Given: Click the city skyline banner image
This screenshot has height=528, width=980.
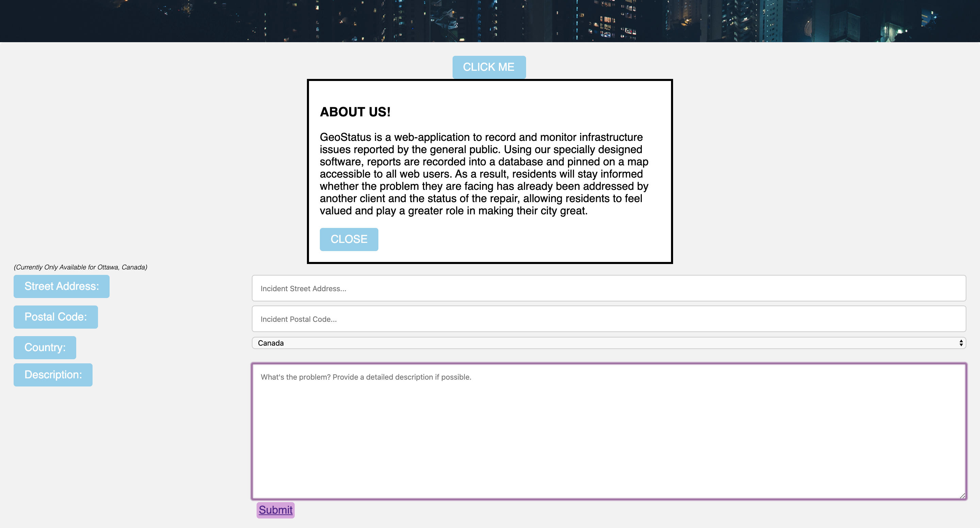Looking at the screenshot, I should (490, 20).
